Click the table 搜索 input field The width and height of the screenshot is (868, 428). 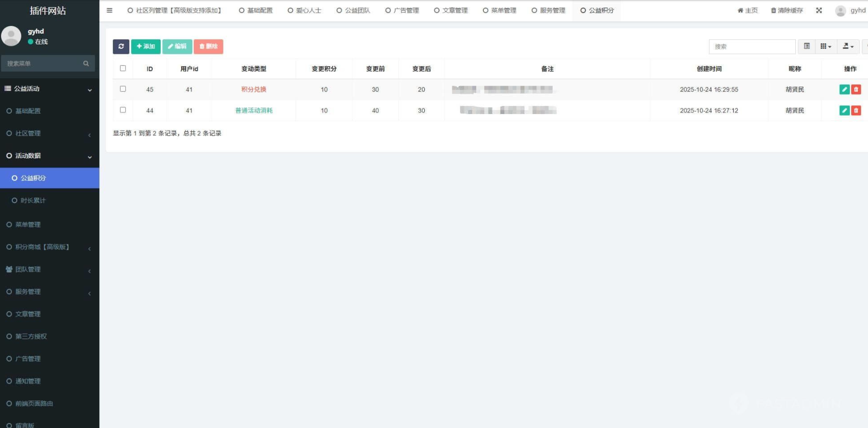coord(751,46)
